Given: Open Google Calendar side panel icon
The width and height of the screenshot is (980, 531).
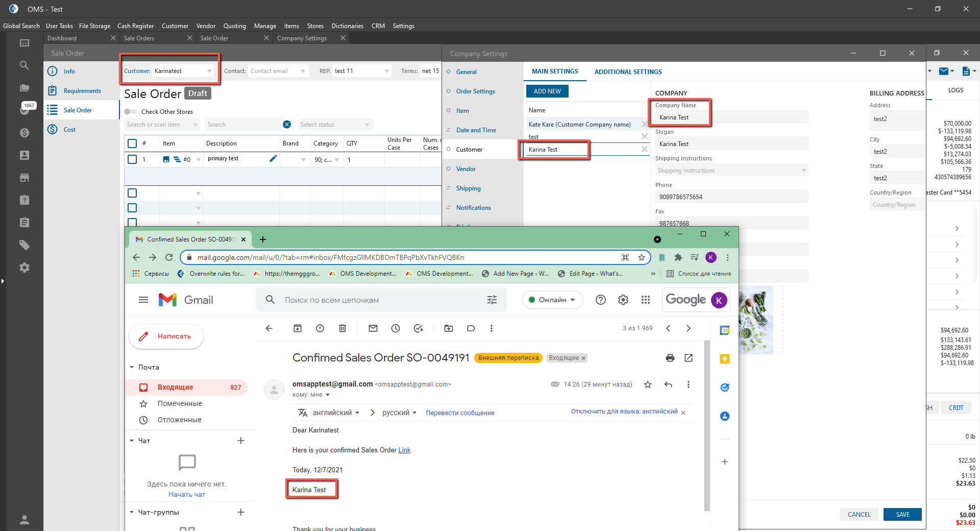Looking at the screenshot, I should 724,330.
